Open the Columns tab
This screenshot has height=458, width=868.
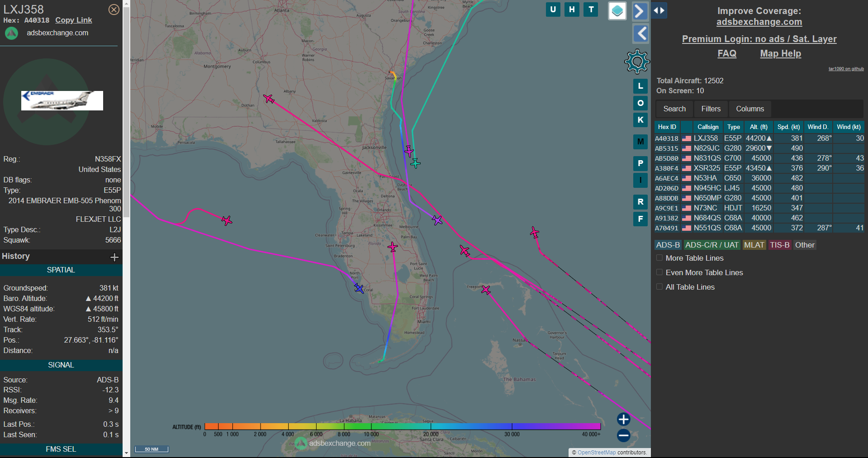[x=750, y=109]
